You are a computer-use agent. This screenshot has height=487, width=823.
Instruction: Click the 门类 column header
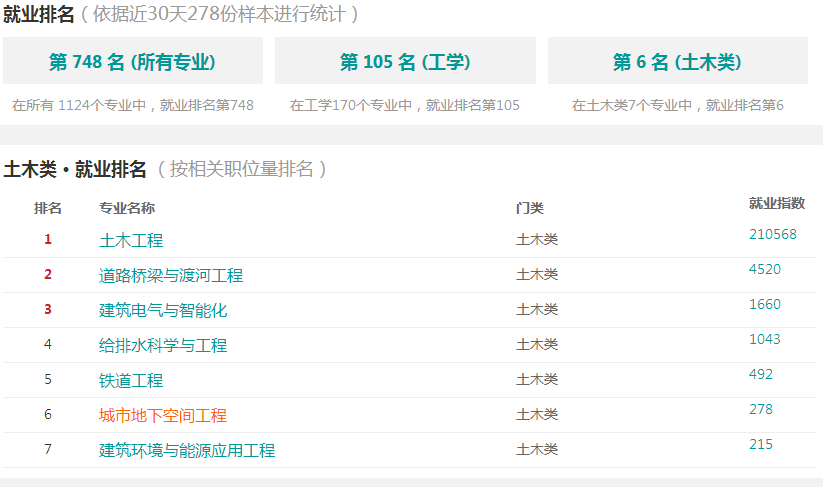tap(530, 208)
